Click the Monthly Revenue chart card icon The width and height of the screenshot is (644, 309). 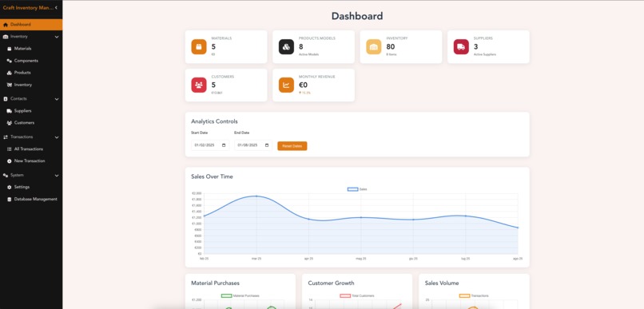click(286, 85)
